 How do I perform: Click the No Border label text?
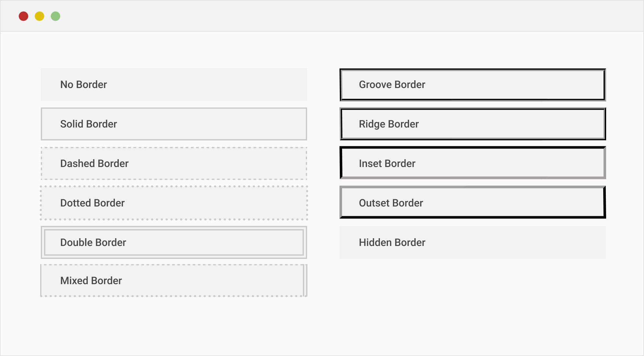point(83,84)
